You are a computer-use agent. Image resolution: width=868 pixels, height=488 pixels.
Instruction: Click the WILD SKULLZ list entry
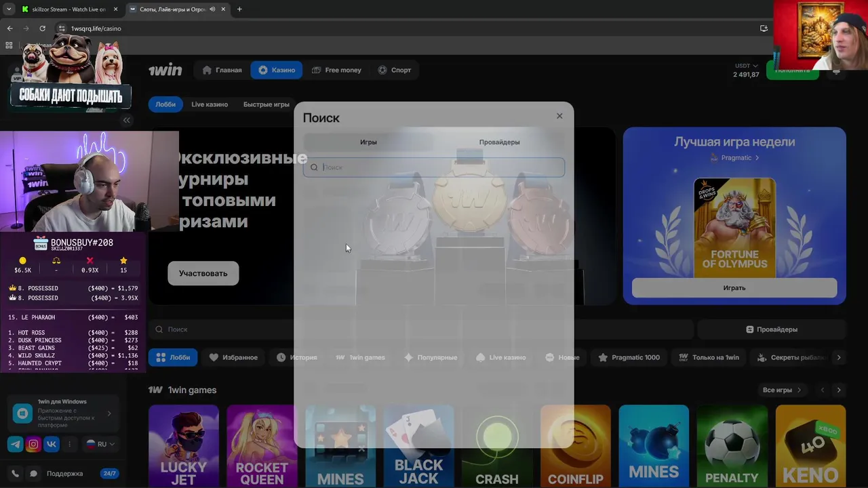73,355
